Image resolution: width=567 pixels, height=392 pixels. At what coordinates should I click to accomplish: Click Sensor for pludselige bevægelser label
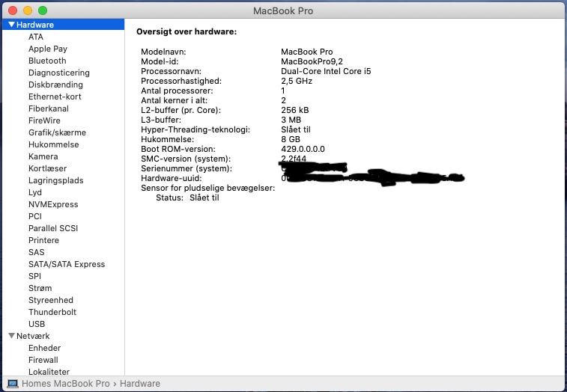pyautogui.click(x=208, y=188)
